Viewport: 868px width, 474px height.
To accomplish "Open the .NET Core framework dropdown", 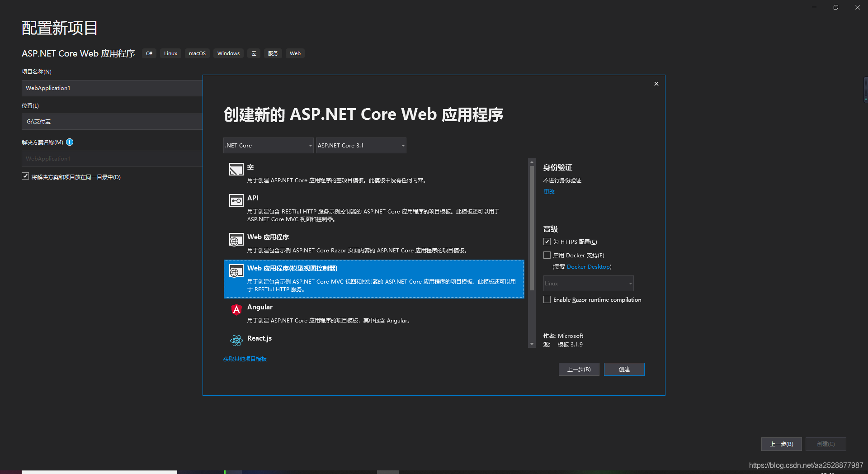I will (269, 146).
